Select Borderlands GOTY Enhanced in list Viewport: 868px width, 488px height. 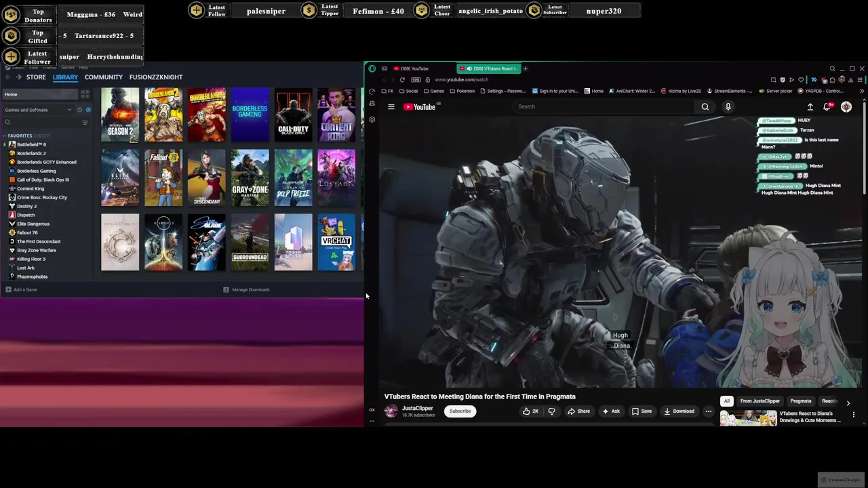[47, 162]
